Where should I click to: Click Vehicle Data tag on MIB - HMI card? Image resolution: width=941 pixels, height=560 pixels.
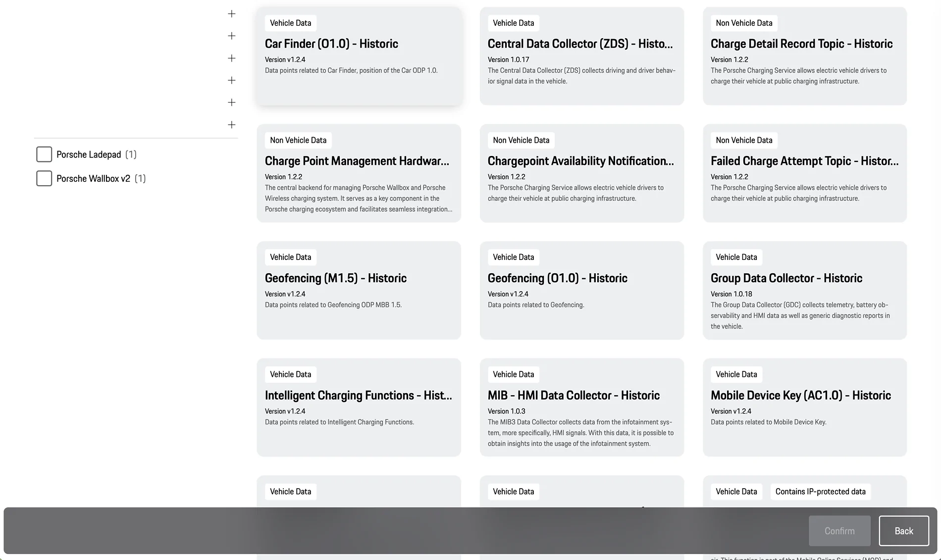[x=514, y=374]
